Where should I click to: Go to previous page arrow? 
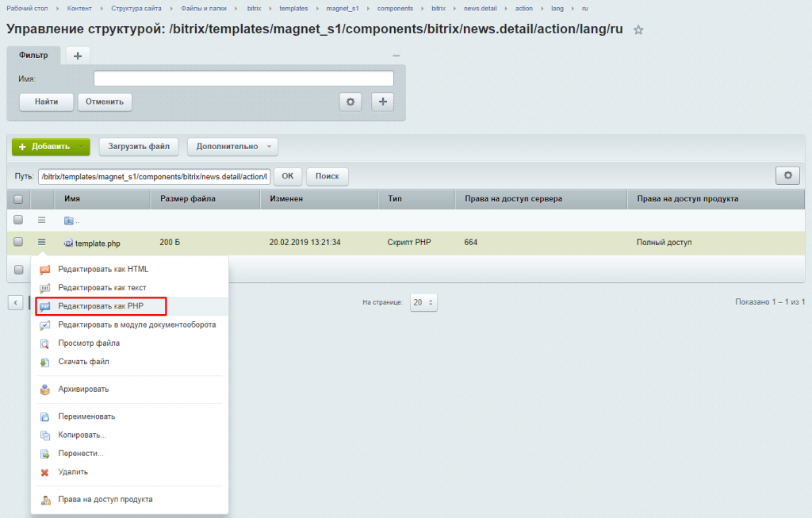(16, 302)
